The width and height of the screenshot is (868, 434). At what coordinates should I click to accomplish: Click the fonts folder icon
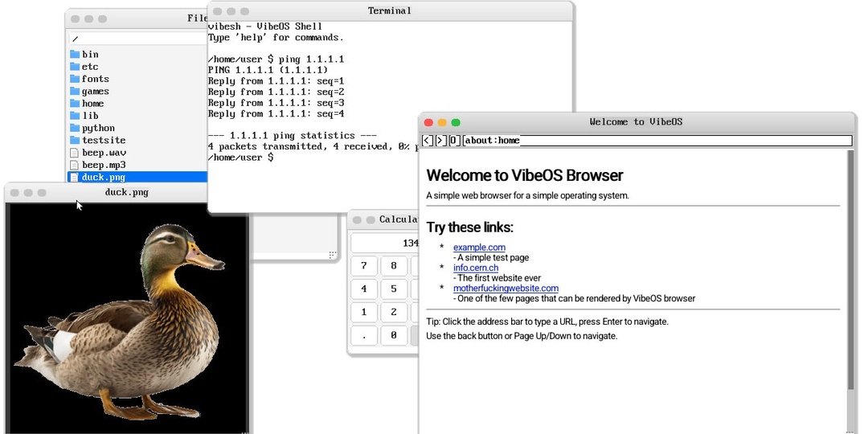75,79
